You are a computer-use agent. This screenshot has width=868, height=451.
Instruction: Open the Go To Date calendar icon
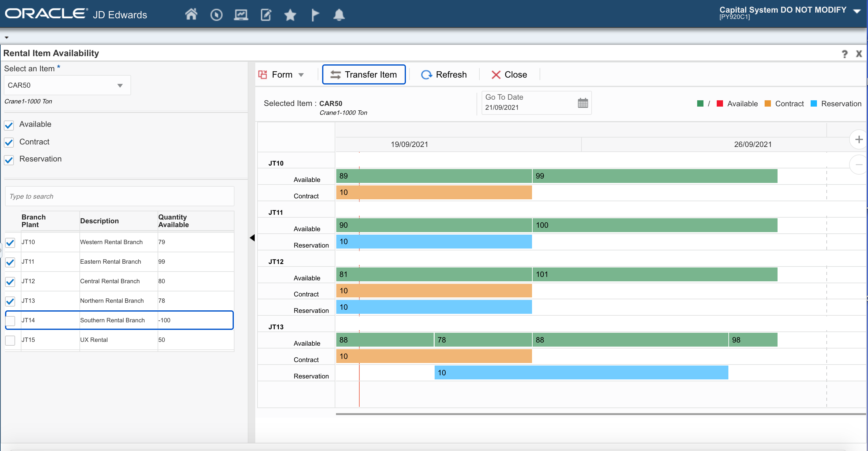(582, 103)
